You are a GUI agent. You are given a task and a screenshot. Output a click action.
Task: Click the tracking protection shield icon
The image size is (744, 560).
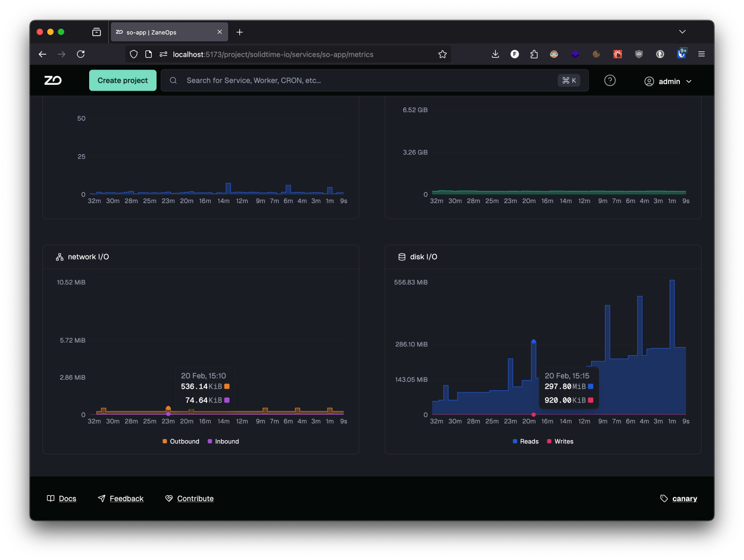134,54
